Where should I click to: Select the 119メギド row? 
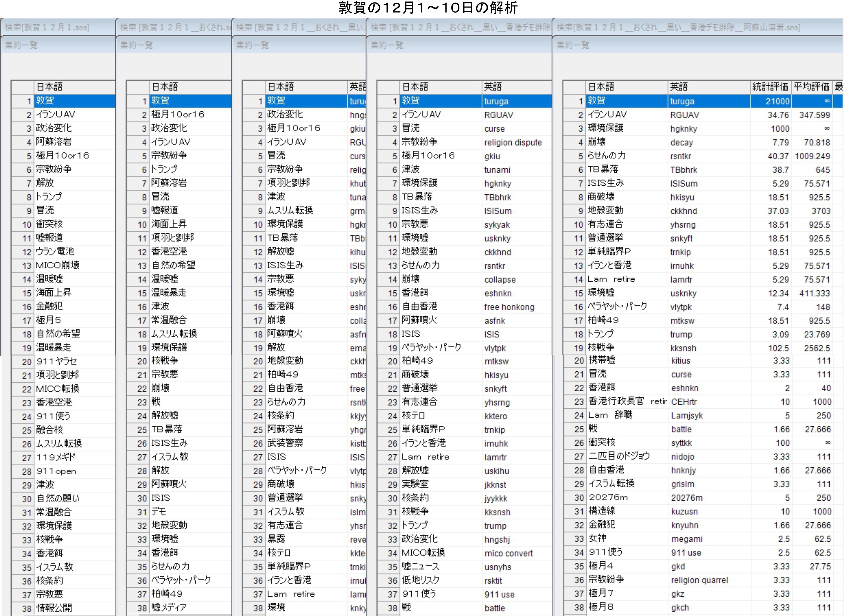(x=56, y=457)
